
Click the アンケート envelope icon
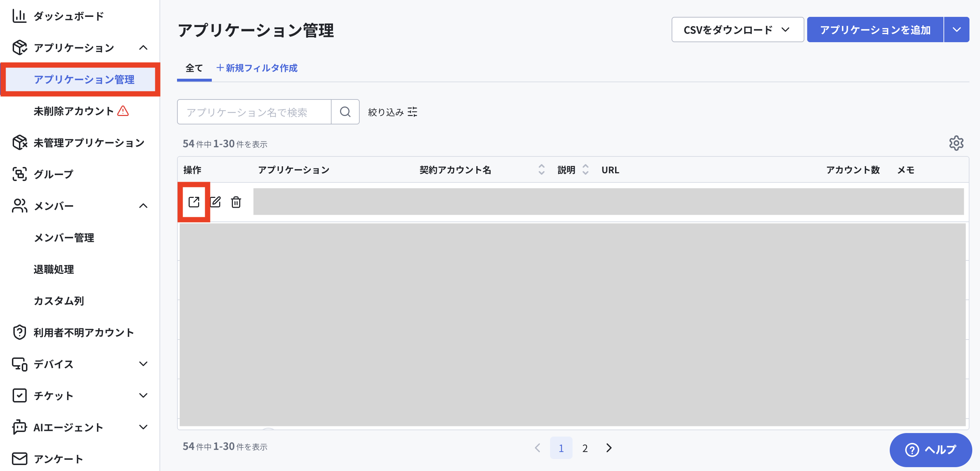pos(19,458)
